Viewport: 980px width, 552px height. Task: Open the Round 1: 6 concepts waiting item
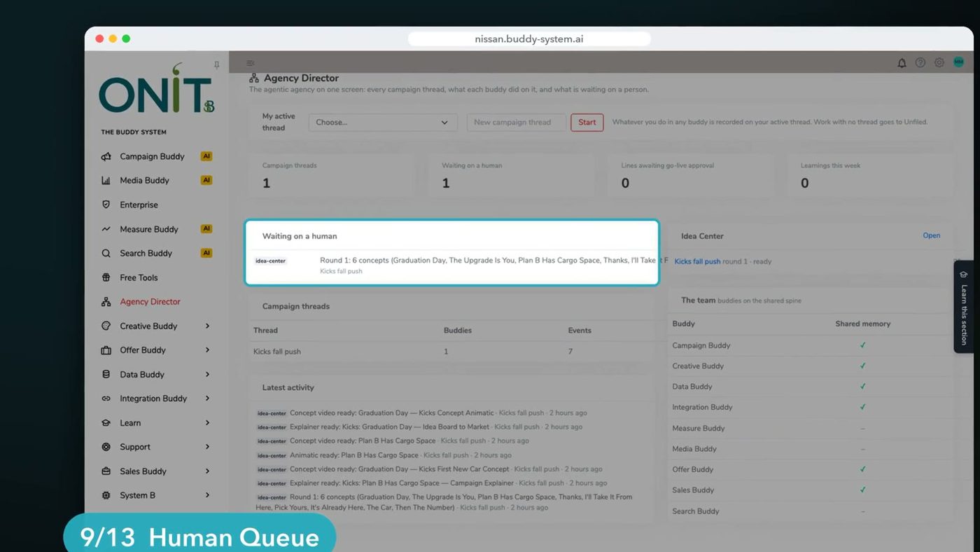[x=452, y=265]
